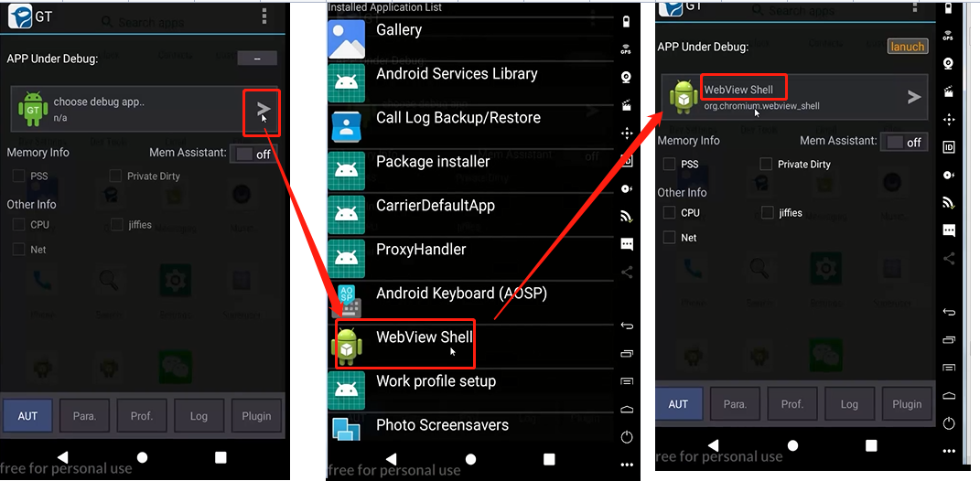Click the choose-app arrow in the left panel
This screenshot has width=980, height=481.
pyautogui.click(x=264, y=110)
